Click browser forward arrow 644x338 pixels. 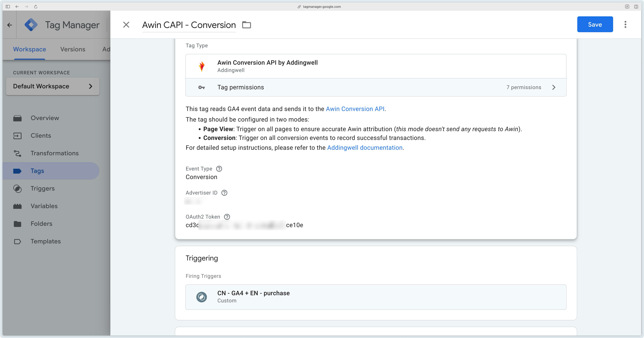pyautogui.click(x=26, y=7)
